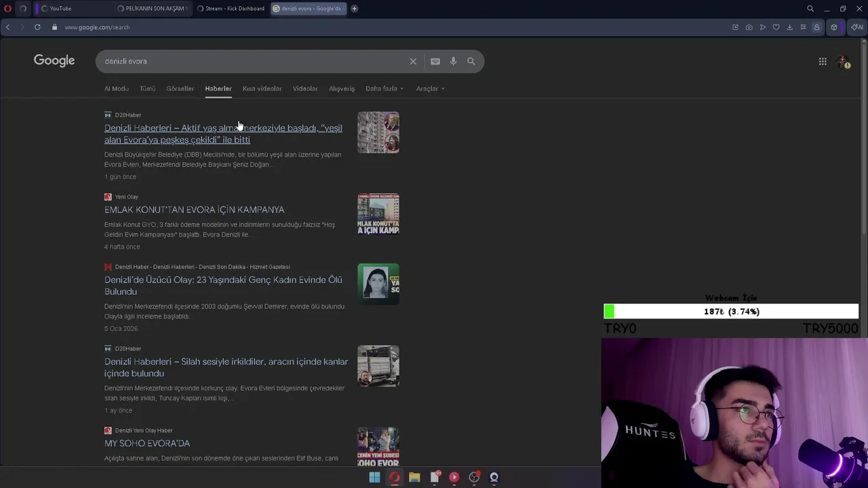Open the on-screen keyboard input tool
Screen dimensions: 868x488
click(x=435, y=61)
